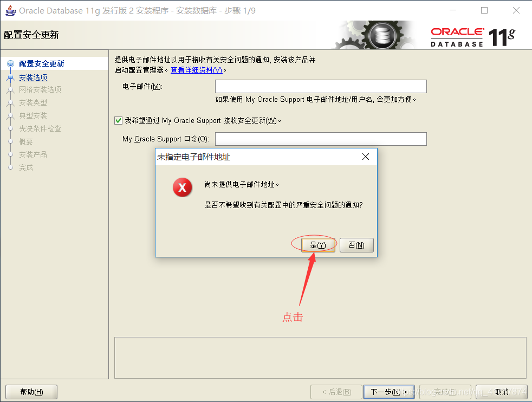
Task: Click the empty message area at the bottom
Action: click(x=320, y=358)
